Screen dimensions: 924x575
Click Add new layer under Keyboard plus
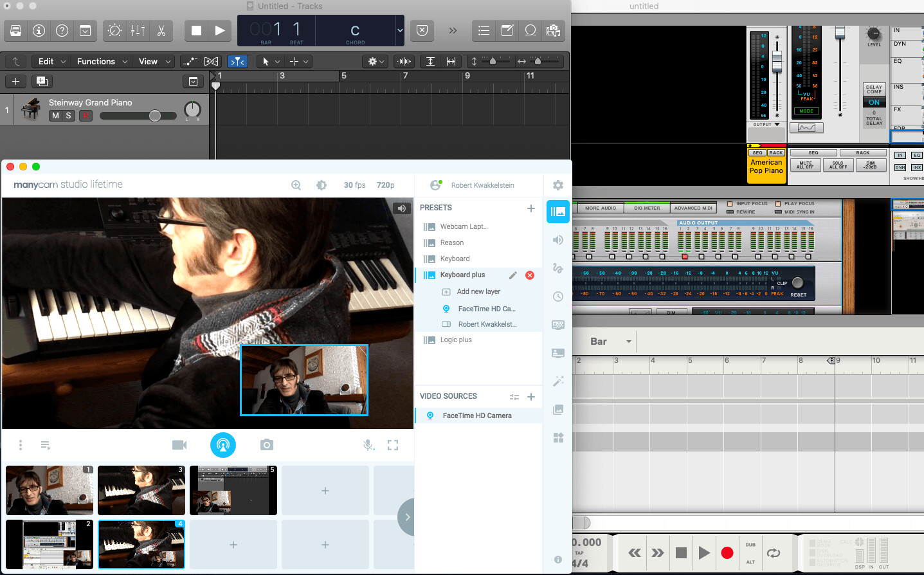478,291
